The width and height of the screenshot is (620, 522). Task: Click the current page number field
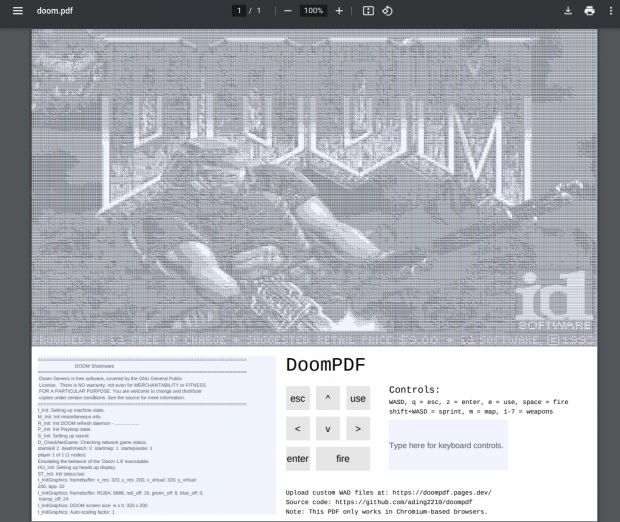tap(239, 11)
